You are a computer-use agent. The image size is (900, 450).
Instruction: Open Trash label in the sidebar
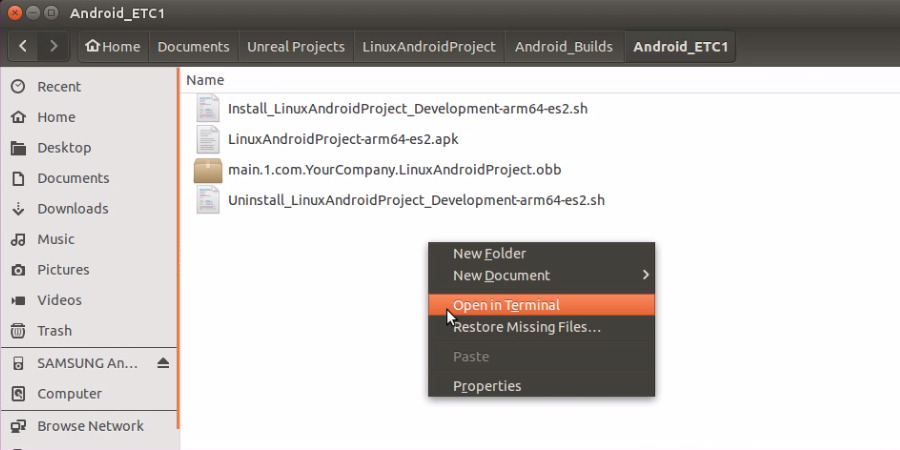click(55, 331)
